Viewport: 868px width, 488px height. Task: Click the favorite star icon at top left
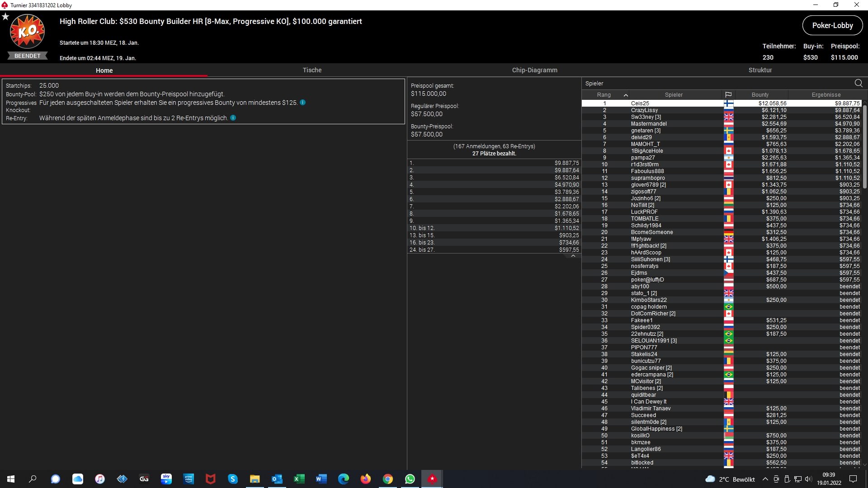5,17
